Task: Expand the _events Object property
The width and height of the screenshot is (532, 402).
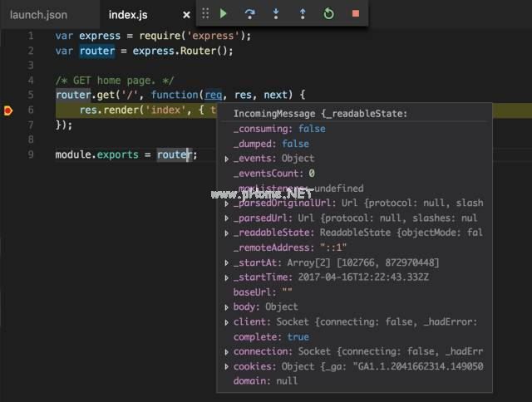Action: click(227, 159)
